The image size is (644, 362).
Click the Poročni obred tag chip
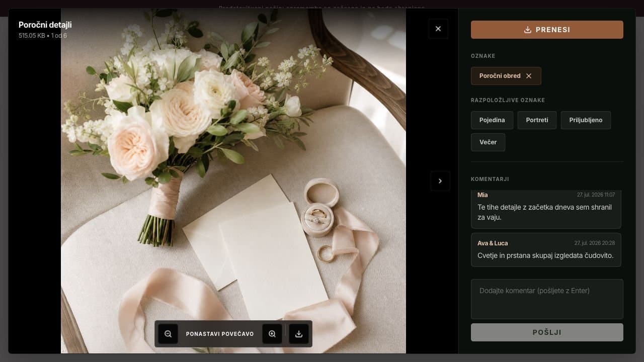pyautogui.click(x=506, y=76)
